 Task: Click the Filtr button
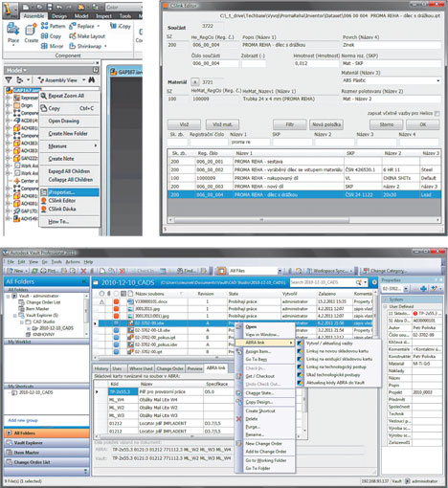(x=290, y=124)
